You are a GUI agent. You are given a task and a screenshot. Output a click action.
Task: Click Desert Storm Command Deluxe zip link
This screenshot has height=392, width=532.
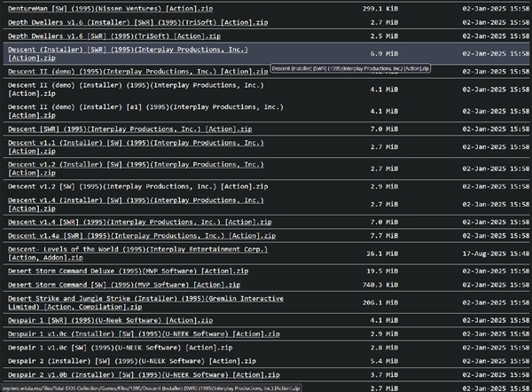(121, 270)
